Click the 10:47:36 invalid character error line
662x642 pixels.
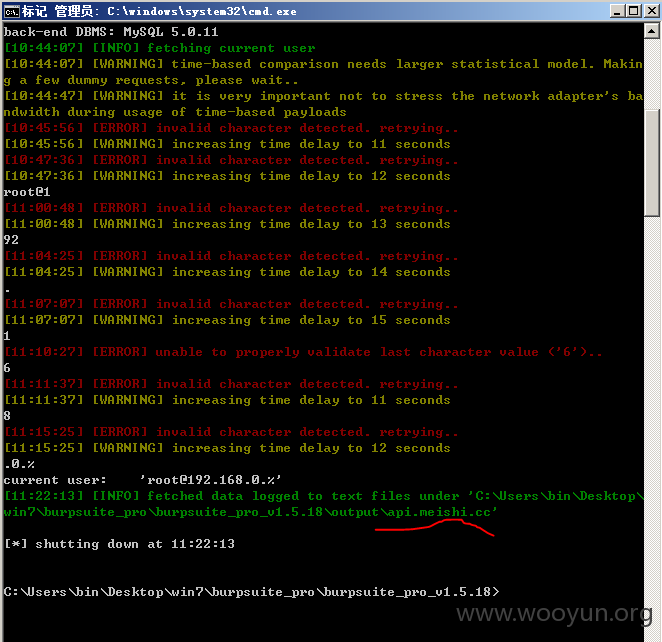click(231, 160)
